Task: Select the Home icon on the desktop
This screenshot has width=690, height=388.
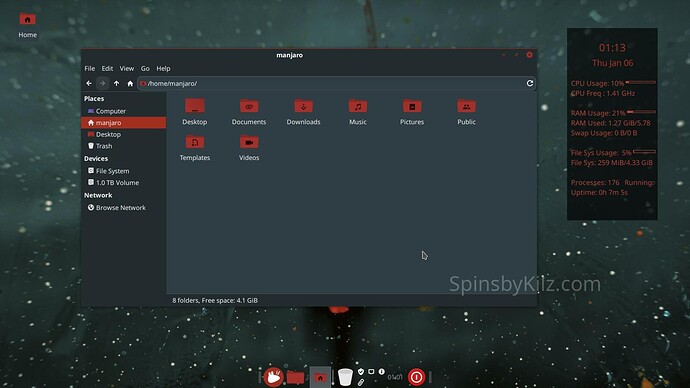Action: point(27,26)
